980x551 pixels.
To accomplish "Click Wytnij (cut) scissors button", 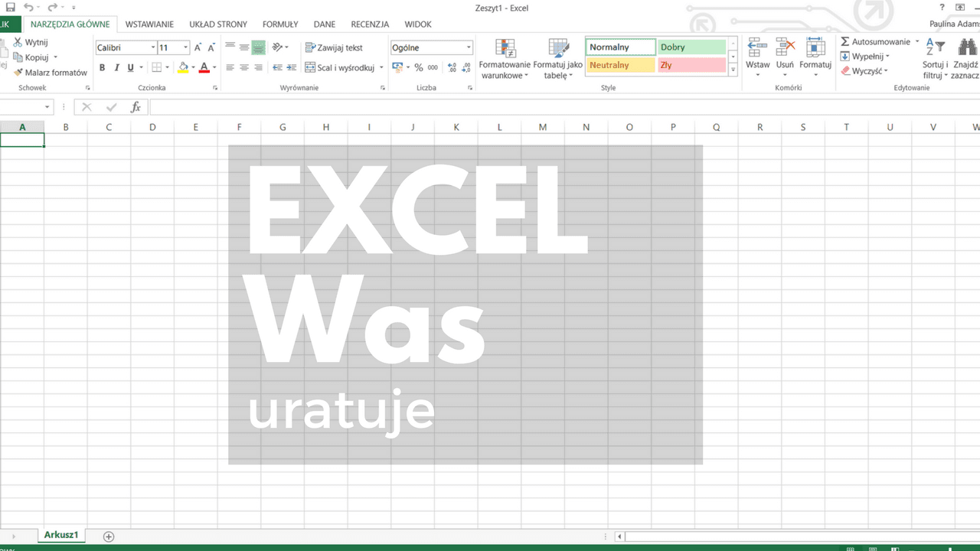I will tap(31, 43).
